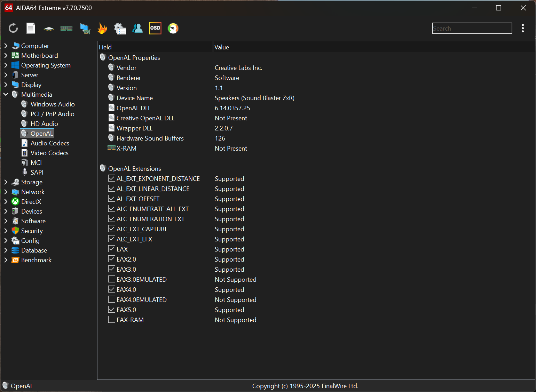The width and height of the screenshot is (536, 392).
Task: Open the memory module benchmark icon
Action: tap(66, 28)
